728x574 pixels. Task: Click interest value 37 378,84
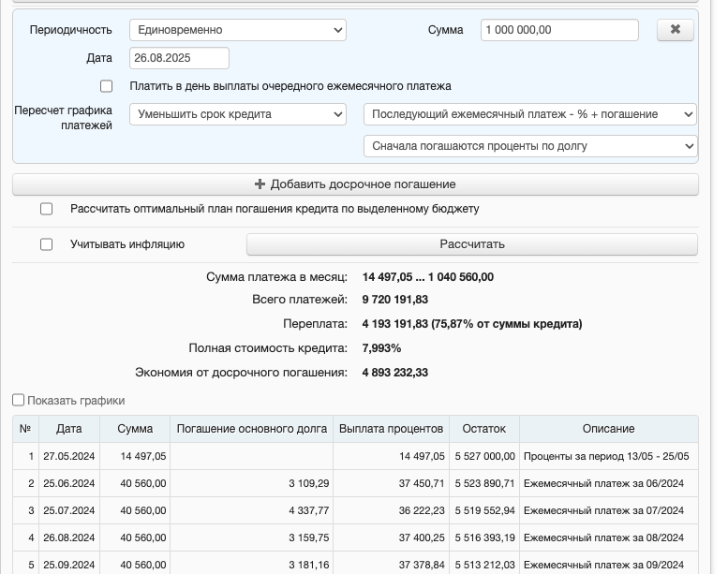422,565
